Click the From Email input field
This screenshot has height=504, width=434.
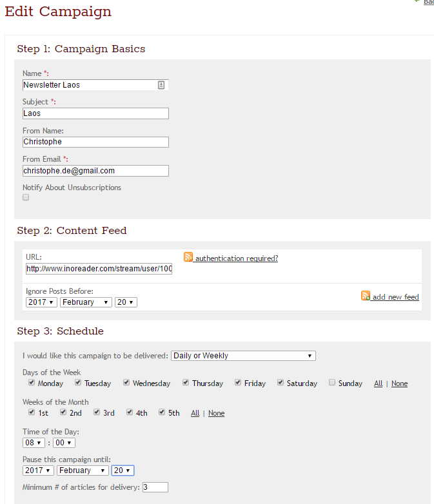95,171
